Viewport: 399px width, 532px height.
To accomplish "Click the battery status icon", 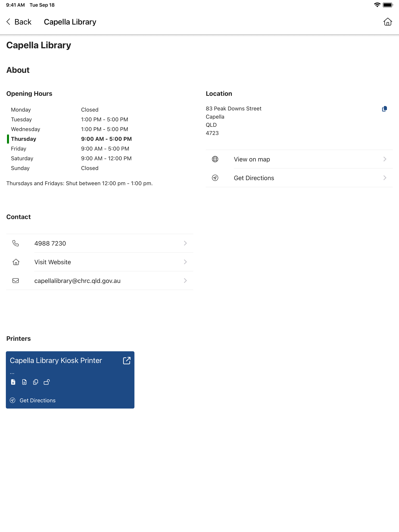I will 388,5.
